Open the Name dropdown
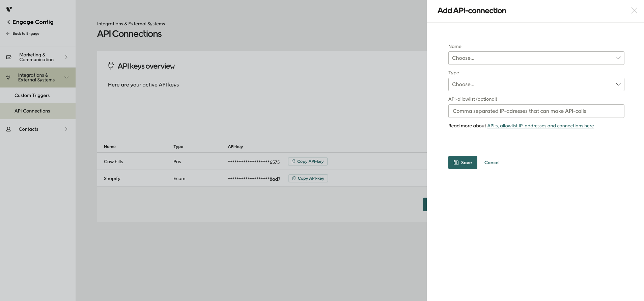Screen dimensions: 644x301 tap(536, 58)
